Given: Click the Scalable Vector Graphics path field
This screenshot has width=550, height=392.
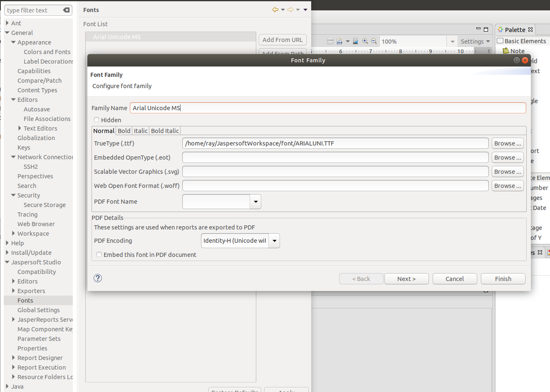Looking at the screenshot, I should point(335,172).
